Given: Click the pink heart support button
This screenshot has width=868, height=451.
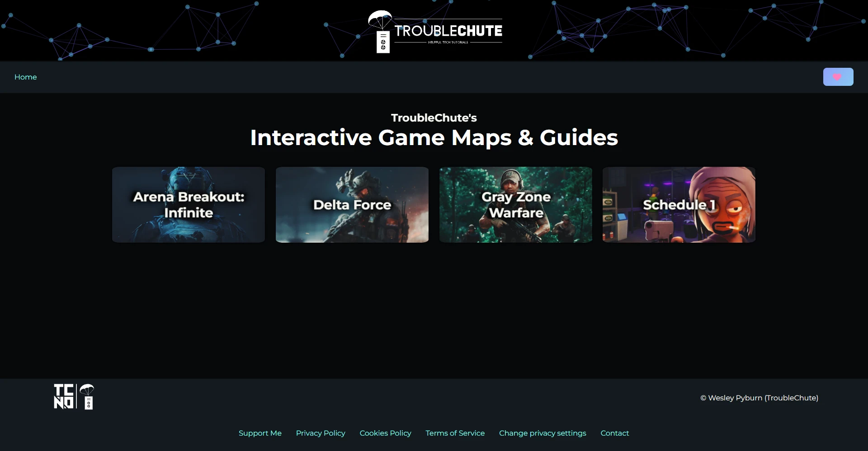Looking at the screenshot, I should 838,77.
